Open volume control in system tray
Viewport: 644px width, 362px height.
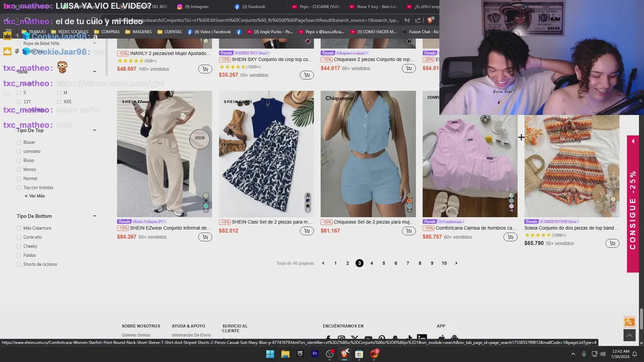603,354
